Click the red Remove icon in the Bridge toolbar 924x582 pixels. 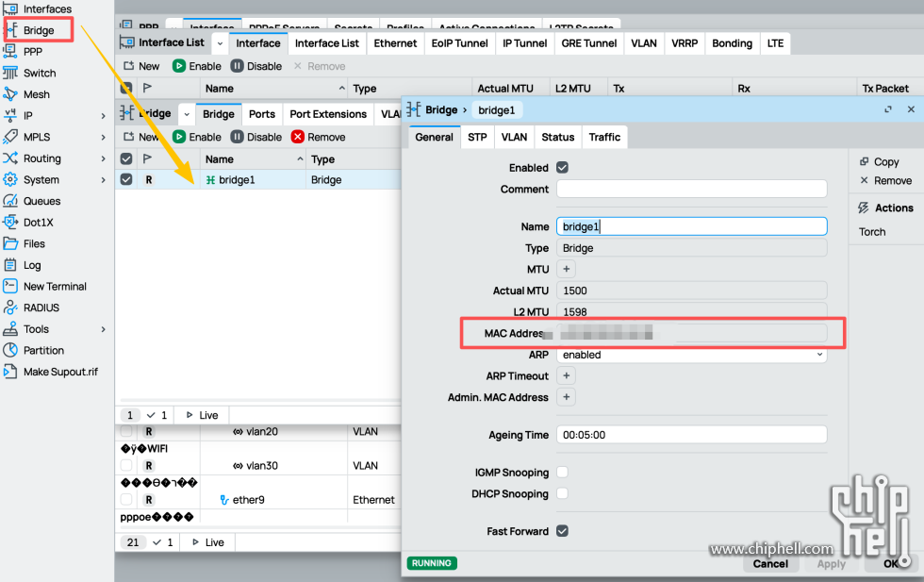pos(298,137)
